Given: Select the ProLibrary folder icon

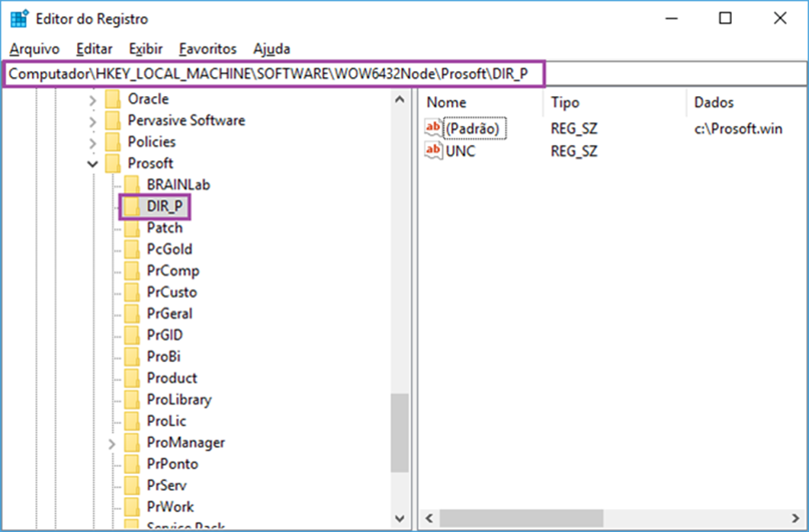Looking at the screenshot, I should pyautogui.click(x=132, y=399).
